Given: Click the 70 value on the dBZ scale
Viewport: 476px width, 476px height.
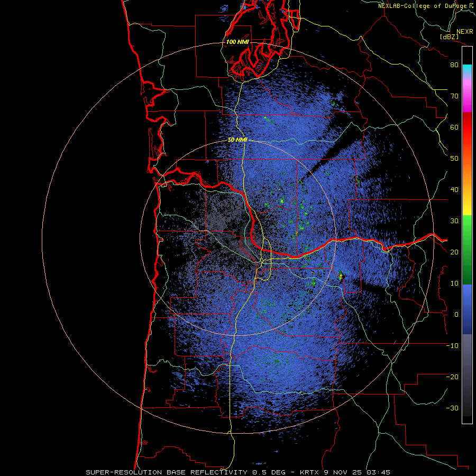Looking at the screenshot, I should tap(454, 96).
